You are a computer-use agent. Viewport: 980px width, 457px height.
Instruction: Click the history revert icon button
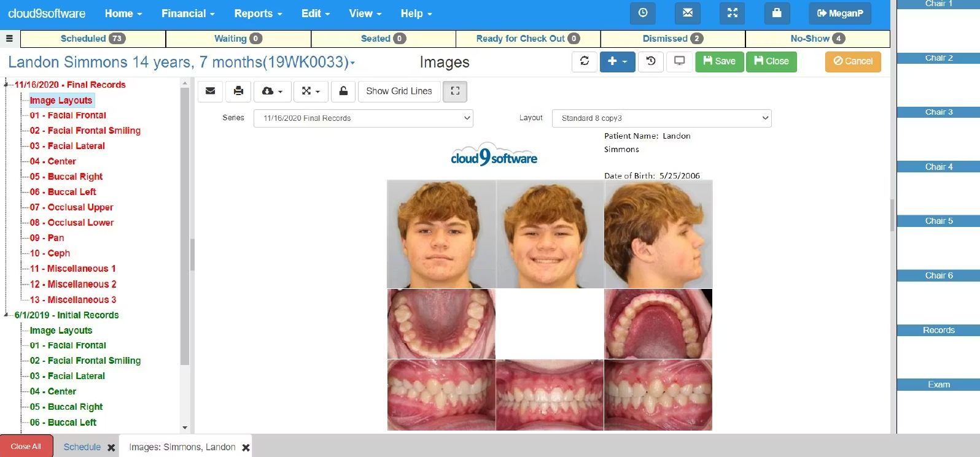[x=651, y=61]
